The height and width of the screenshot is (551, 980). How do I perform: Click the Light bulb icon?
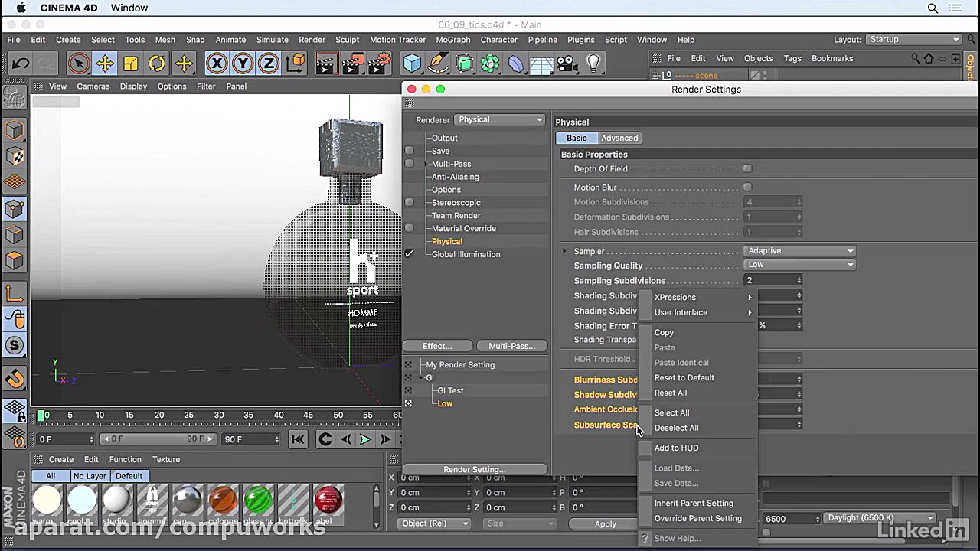click(593, 64)
